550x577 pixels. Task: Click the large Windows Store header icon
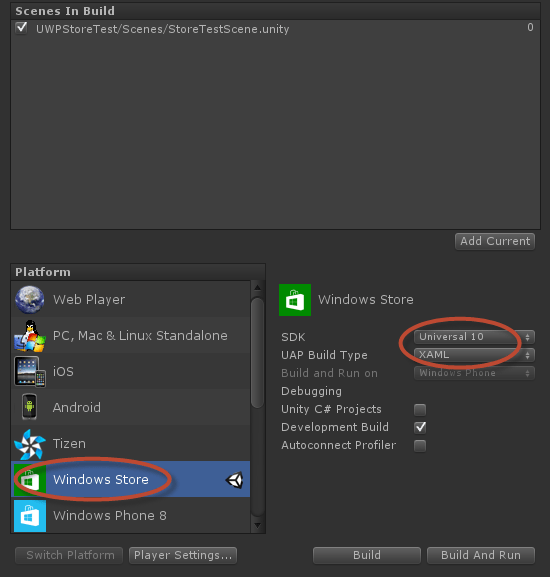pos(295,300)
